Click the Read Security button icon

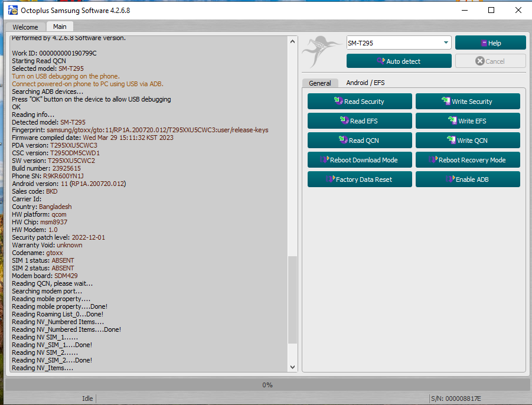pyautogui.click(x=338, y=101)
